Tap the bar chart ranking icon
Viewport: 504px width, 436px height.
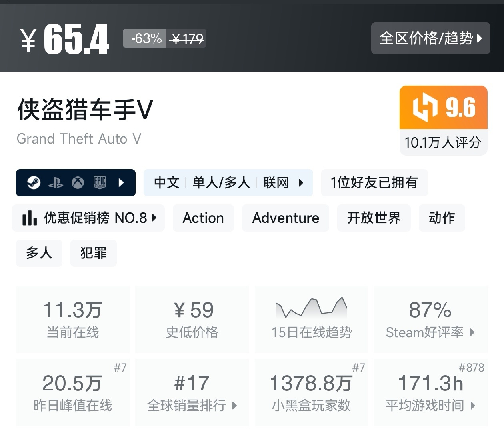tap(30, 218)
